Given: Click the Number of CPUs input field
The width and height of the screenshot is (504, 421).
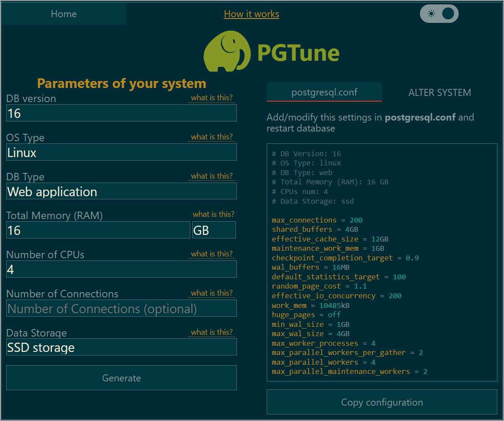Looking at the screenshot, I should (121, 269).
